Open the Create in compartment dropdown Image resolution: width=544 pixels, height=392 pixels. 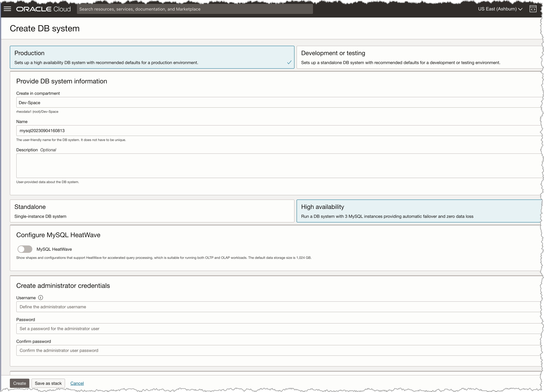tap(278, 103)
